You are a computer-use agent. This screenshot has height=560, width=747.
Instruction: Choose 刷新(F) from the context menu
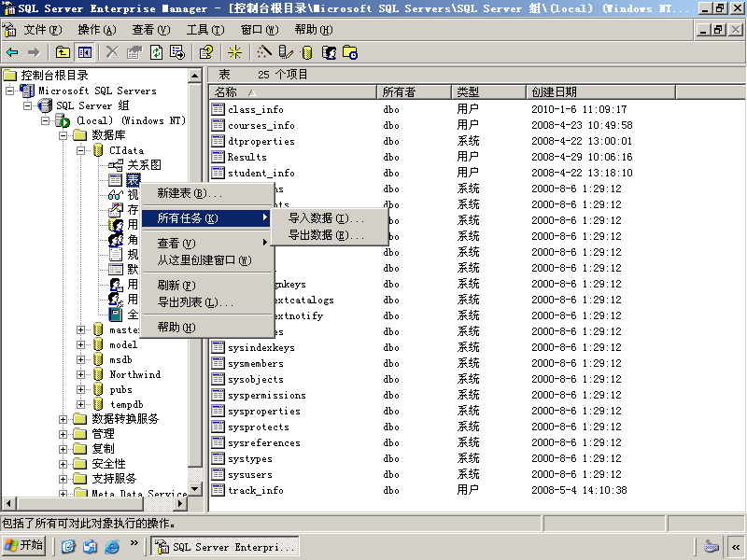click(x=207, y=286)
